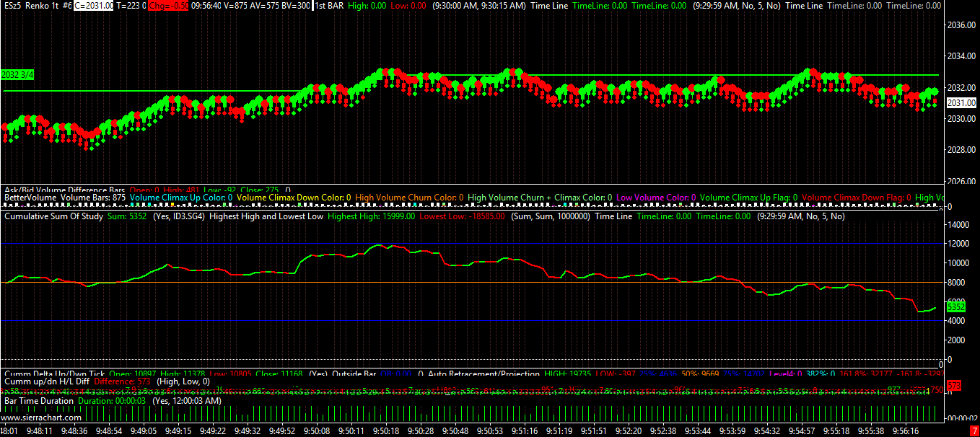Click the ESz5 Renko 1t chart title
Image resolution: width=980 pixels, height=437 pixels.
coord(38,6)
